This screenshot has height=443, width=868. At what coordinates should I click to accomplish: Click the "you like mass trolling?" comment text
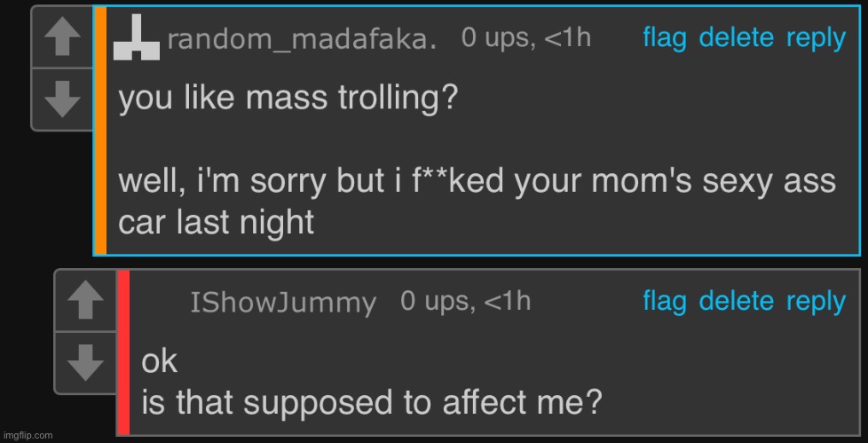tap(288, 98)
